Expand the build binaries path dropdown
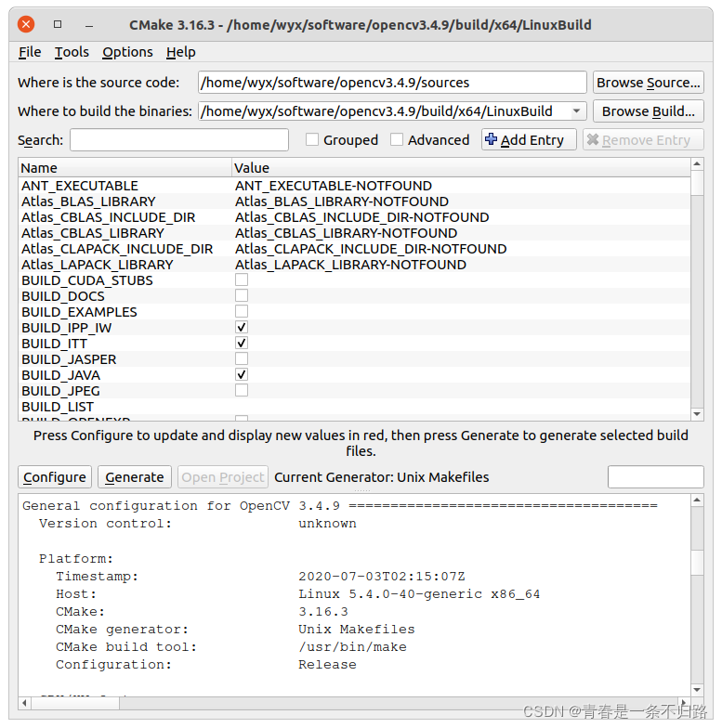 point(577,111)
